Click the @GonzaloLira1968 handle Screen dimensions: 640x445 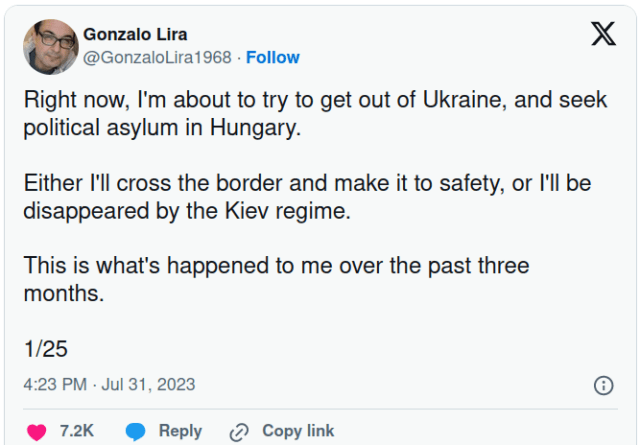pos(157,57)
